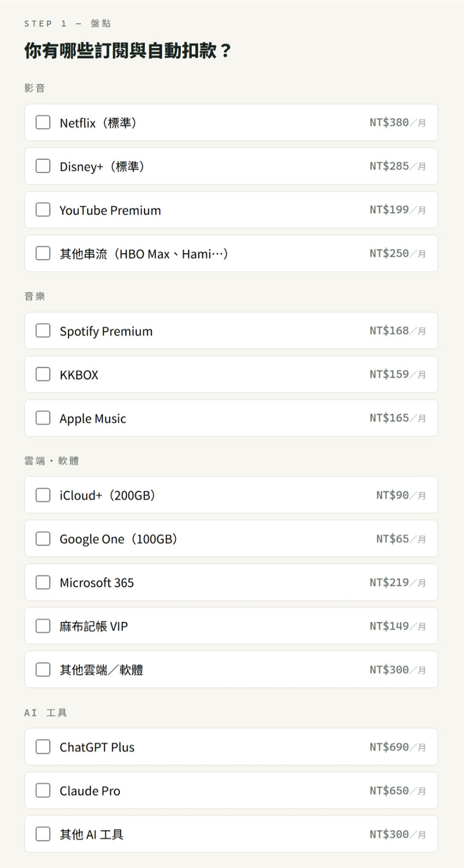Click the Netflix NT$380 price label
This screenshot has height=868, width=464.
tap(398, 122)
